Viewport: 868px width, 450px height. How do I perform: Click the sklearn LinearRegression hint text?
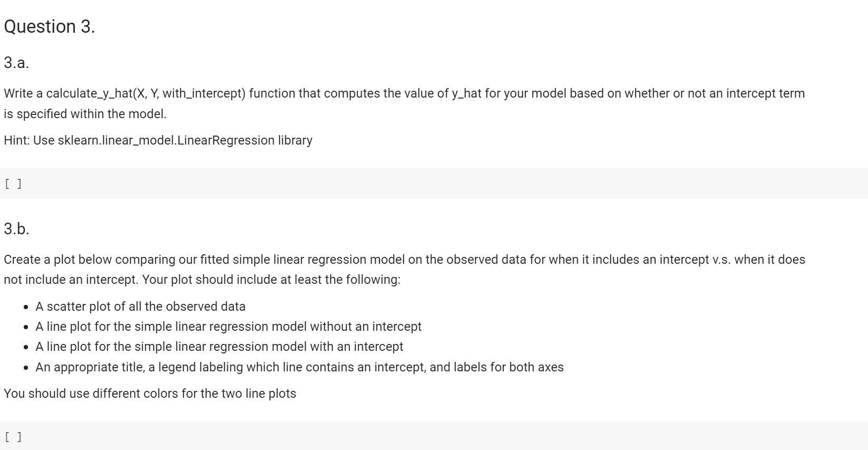coord(158,140)
